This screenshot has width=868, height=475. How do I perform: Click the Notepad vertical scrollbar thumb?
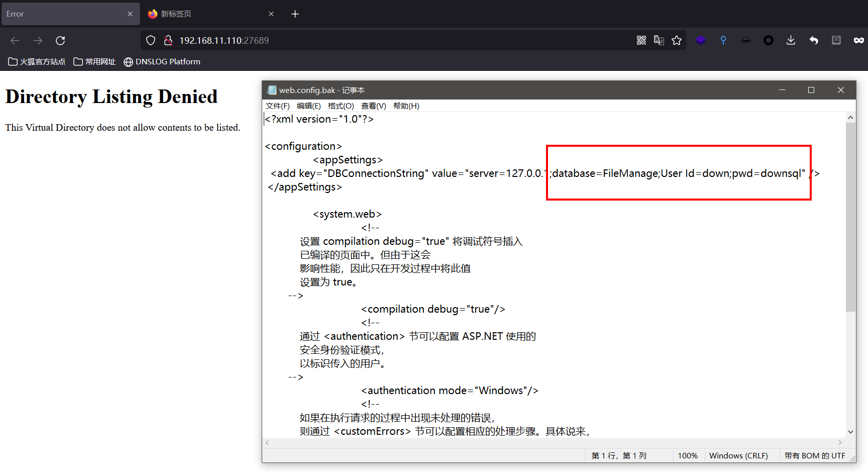(850, 217)
